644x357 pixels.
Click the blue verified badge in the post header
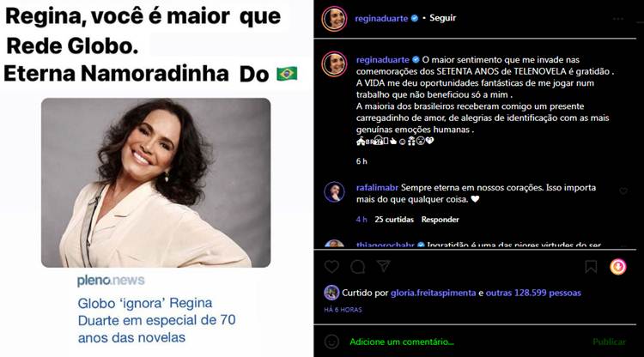[x=415, y=18]
